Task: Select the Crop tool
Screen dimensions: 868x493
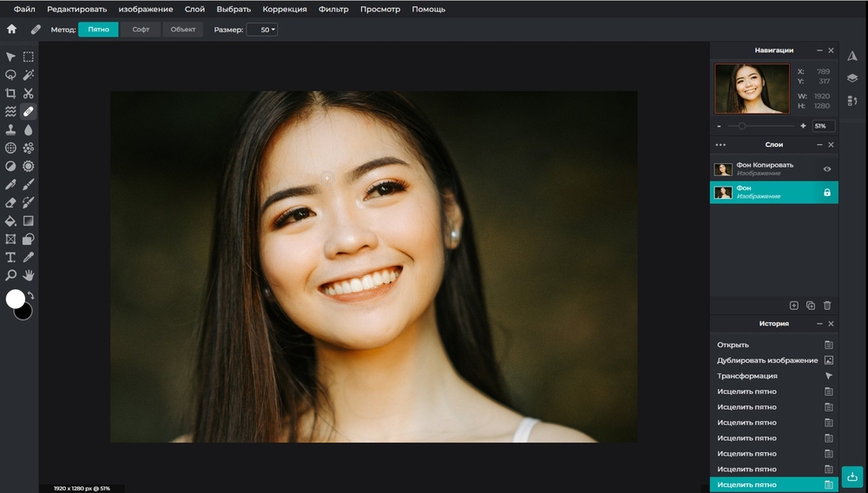Action: coord(10,93)
